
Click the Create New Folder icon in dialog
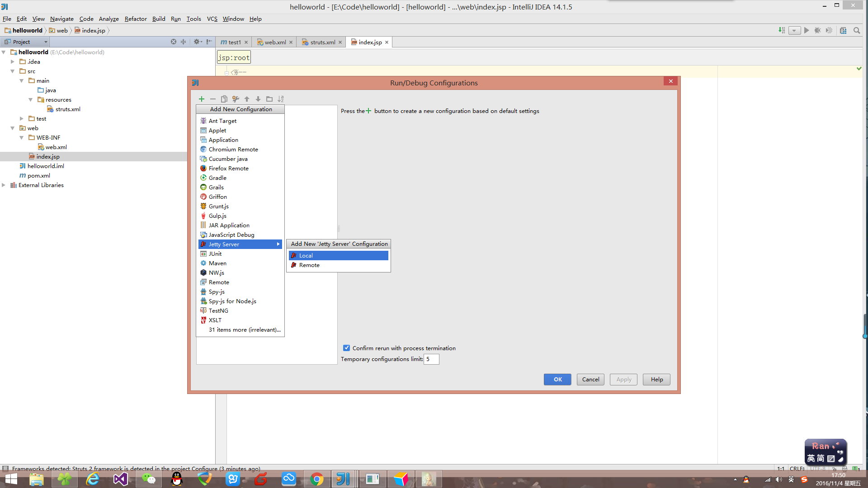269,99
